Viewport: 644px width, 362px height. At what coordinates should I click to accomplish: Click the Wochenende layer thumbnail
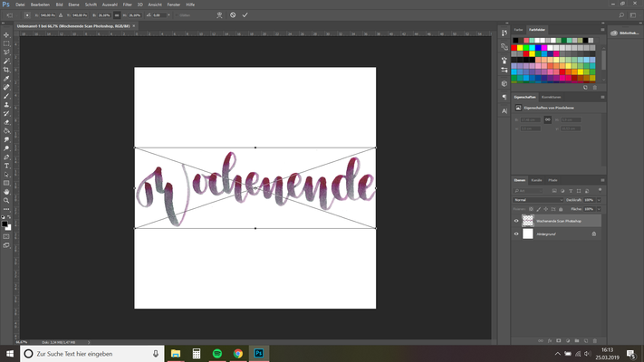[x=528, y=220]
